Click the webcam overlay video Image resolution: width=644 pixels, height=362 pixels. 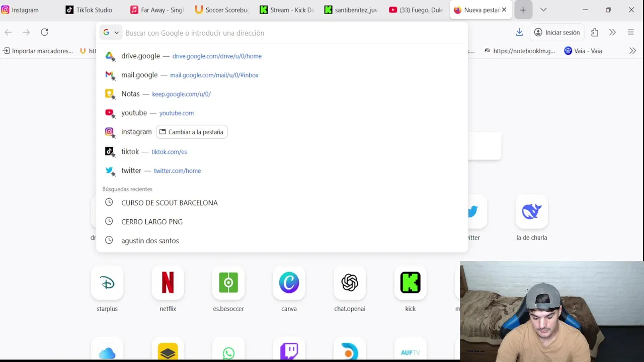coord(552,311)
